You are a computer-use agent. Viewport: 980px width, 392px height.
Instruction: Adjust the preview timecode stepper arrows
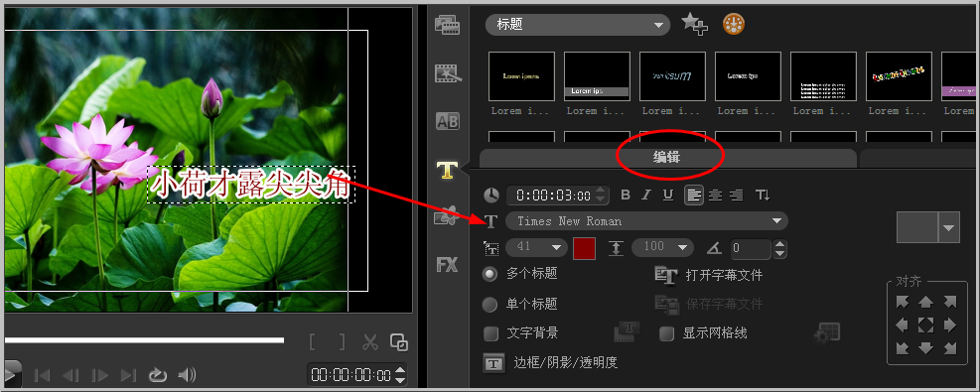click(x=400, y=375)
